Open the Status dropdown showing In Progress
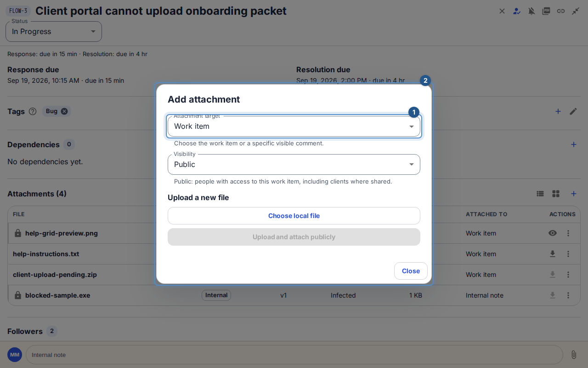The image size is (588, 368). tap(54, 31)
